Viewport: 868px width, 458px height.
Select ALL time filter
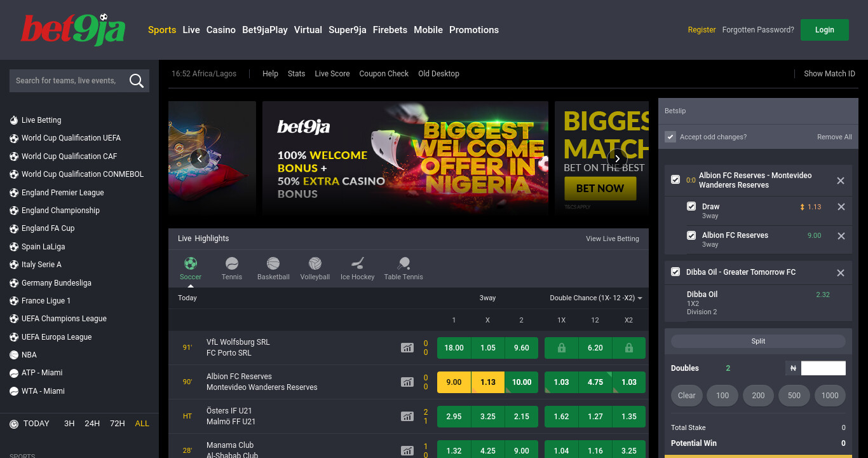coord(142,424)
